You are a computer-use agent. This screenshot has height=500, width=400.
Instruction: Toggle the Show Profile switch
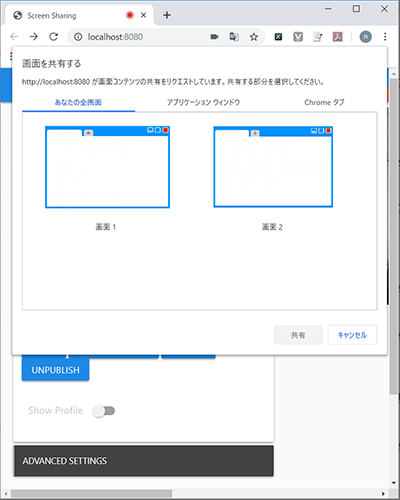(x=104, y=411)
